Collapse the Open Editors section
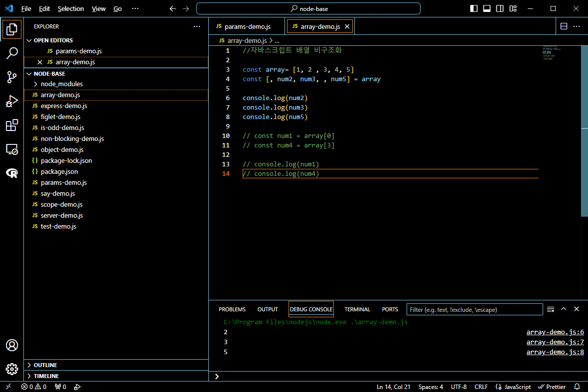 click(x=116, y=40)
